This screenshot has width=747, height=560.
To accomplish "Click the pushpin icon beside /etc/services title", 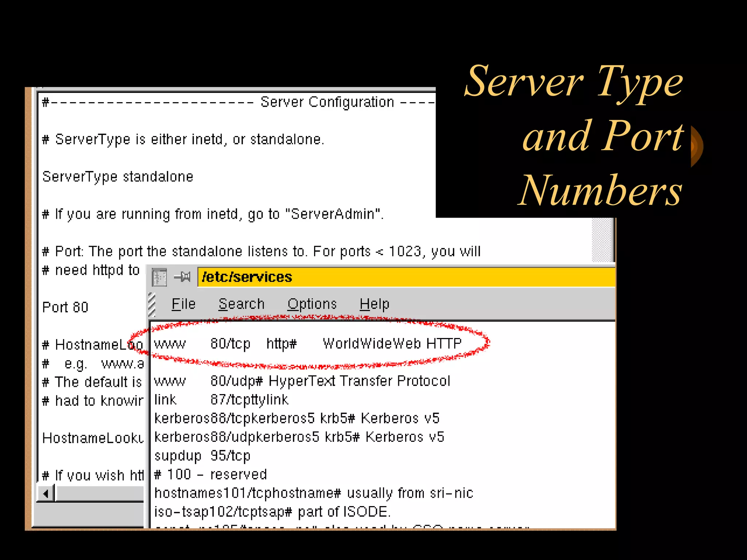I will pos(182,277).
